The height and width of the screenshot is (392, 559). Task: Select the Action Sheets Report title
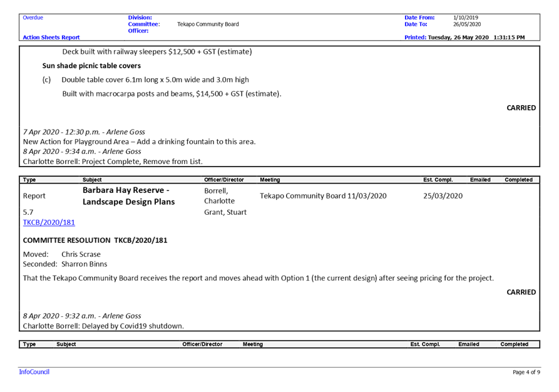tap(51, 37)
